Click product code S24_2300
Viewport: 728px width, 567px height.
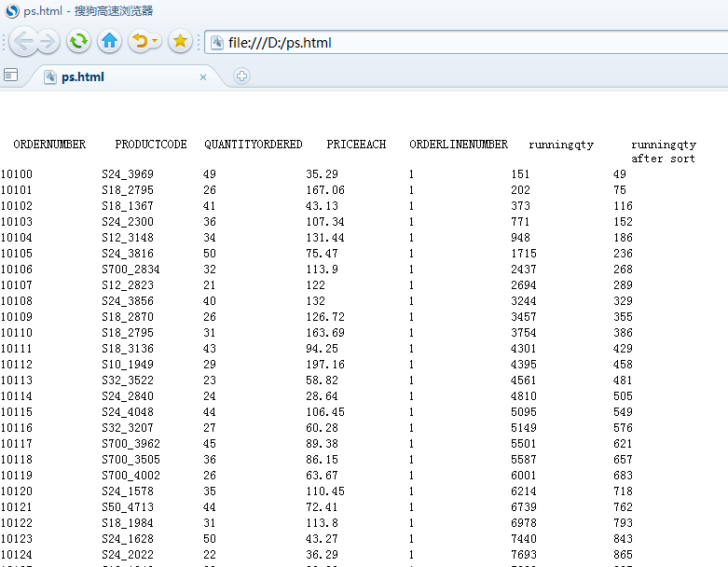tap(128, 222)
